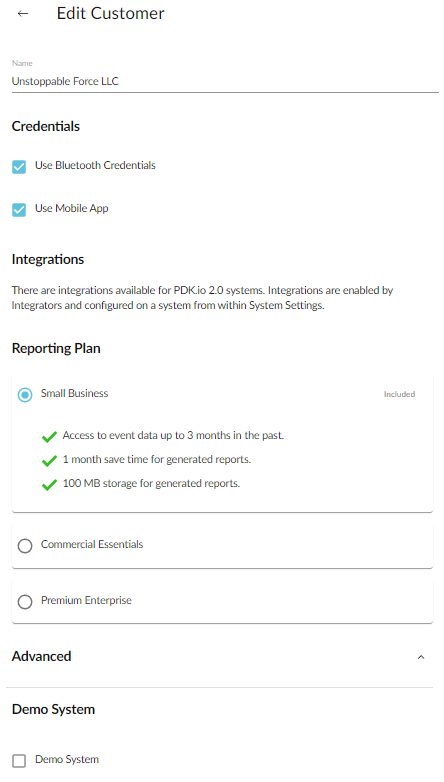Click green checkmark beside event data access
The width and height of the screenshot is (444, 782).
(x=49, y=437)
